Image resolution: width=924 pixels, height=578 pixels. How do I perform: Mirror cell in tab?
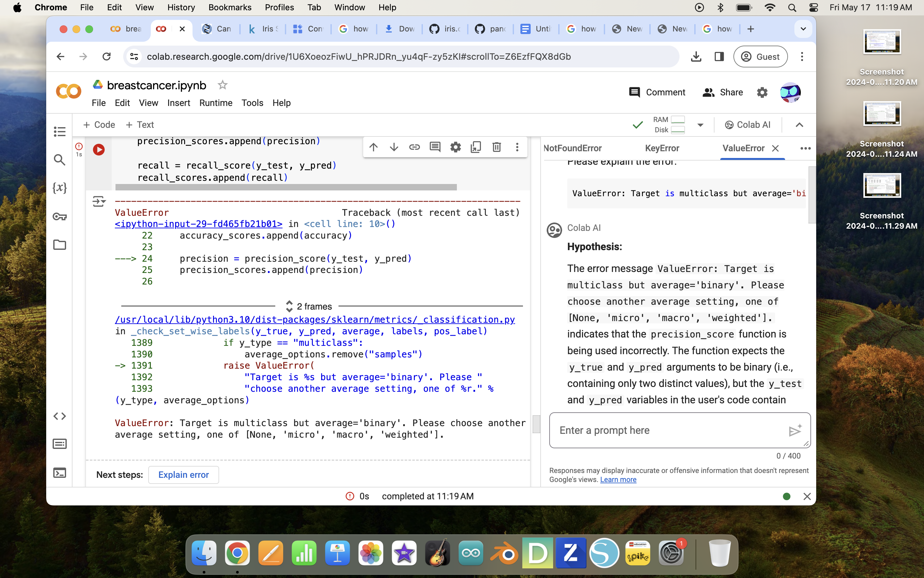coord(476,147)
